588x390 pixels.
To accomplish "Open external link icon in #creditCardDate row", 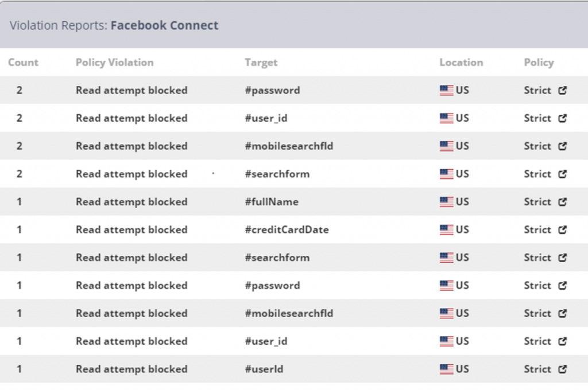I will 562,229.
